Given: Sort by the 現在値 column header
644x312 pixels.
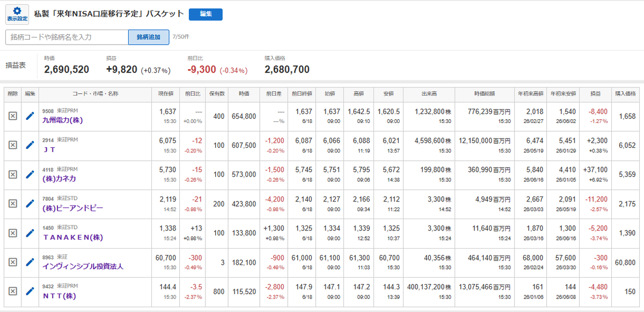Looking at the screenshot, I should [165, 93].
